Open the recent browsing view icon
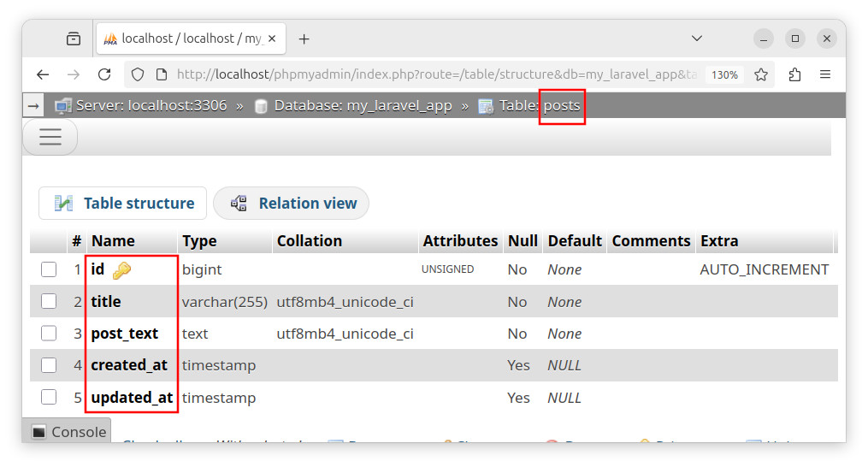 (x=73, y=38)
